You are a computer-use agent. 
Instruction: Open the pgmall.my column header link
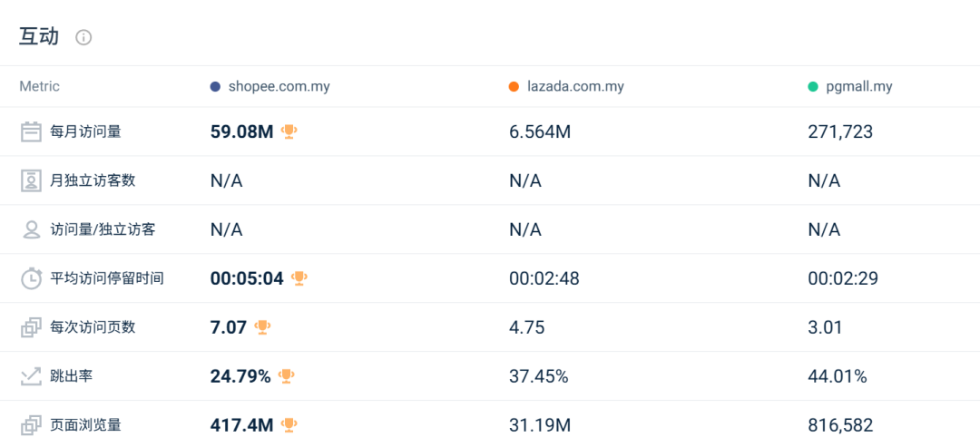click(x=859, y=87)
